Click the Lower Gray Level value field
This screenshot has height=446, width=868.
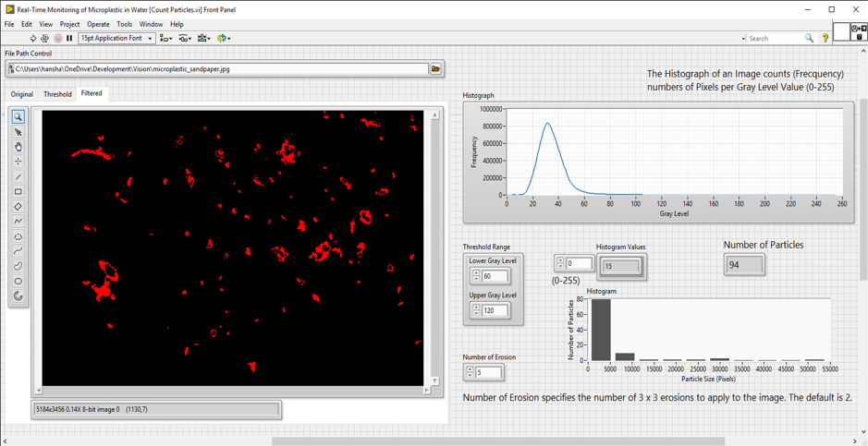point(495,276)
